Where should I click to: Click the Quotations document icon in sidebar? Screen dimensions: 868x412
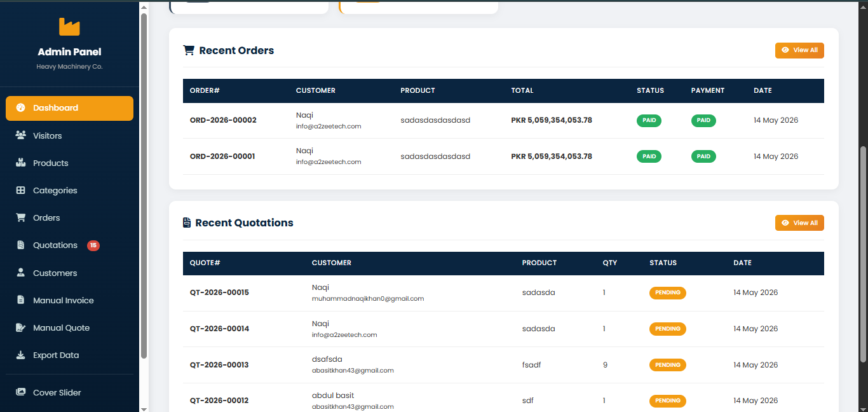[20, 245]
